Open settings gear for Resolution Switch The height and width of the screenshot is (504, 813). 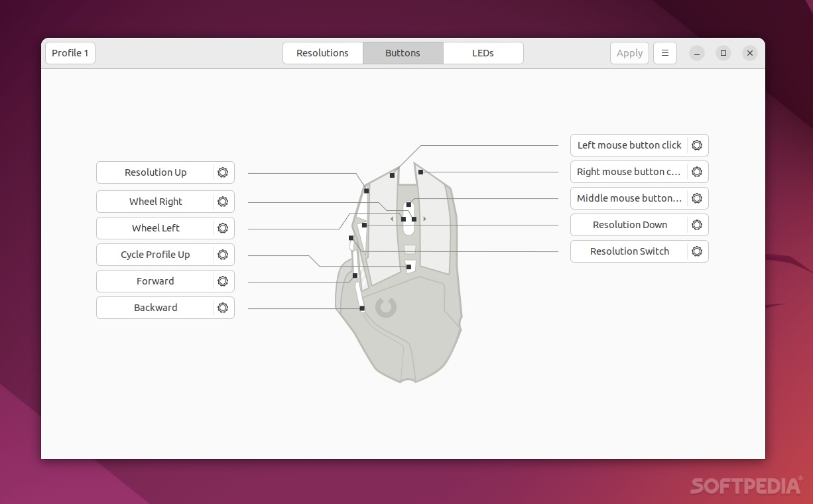(x=697, y=251)
